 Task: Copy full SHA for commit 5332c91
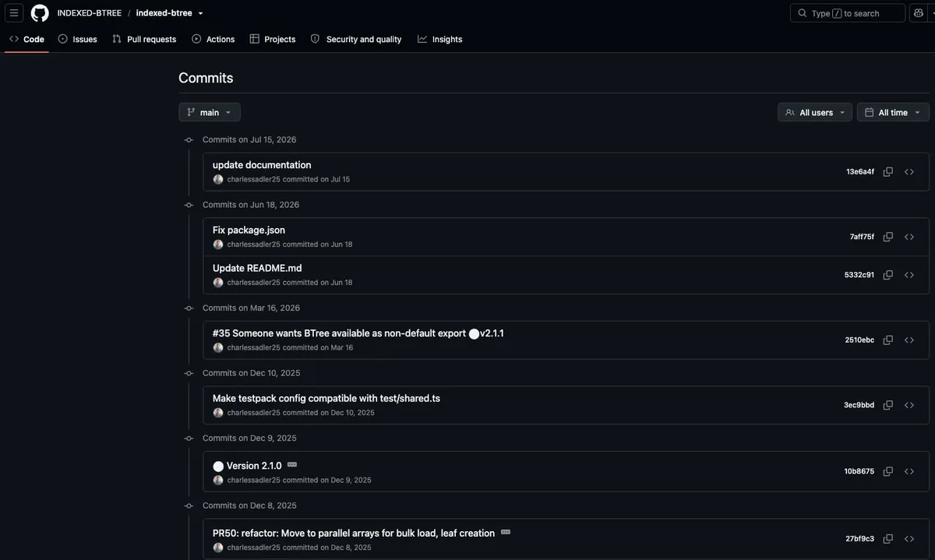coord(888,275)
